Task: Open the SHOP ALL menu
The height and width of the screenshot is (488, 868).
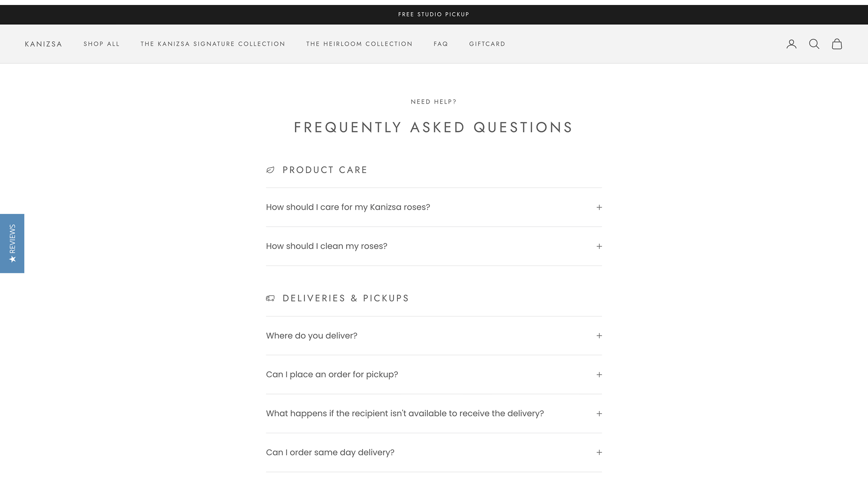Action: [101, 44]
